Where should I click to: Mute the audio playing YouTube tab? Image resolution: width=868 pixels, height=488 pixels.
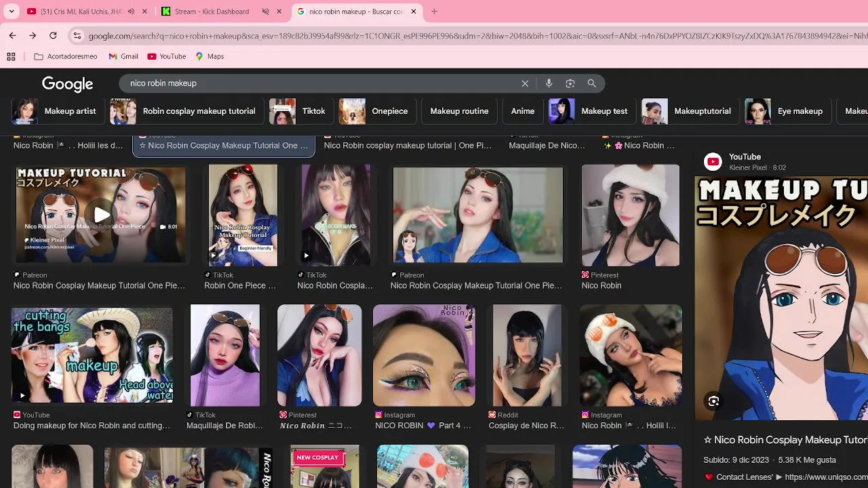[131, 12]
